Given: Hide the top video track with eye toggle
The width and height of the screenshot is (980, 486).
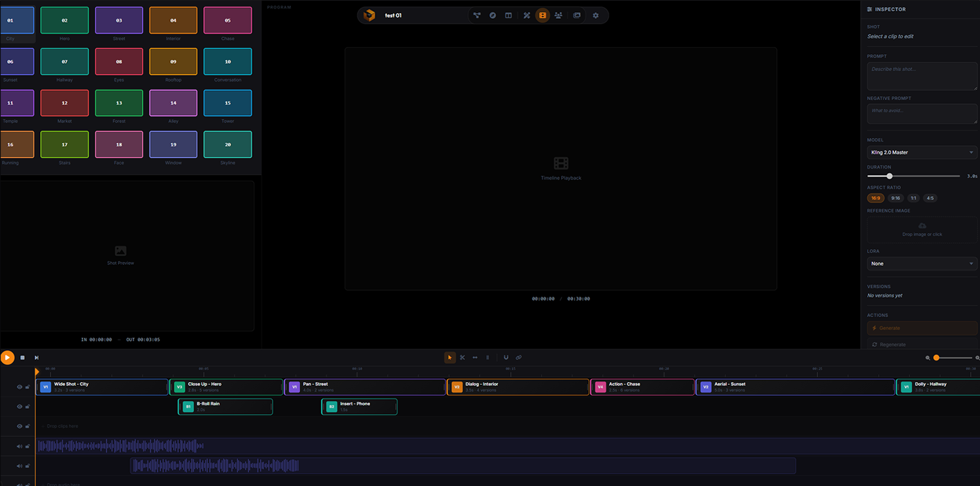Looking at the screenshot, I should coord(20,387).
